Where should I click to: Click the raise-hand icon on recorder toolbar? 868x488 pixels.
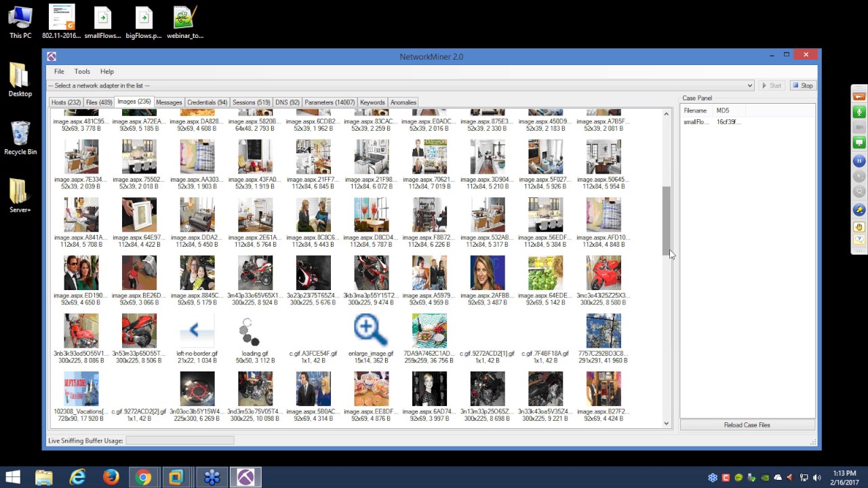coord(859,227)
